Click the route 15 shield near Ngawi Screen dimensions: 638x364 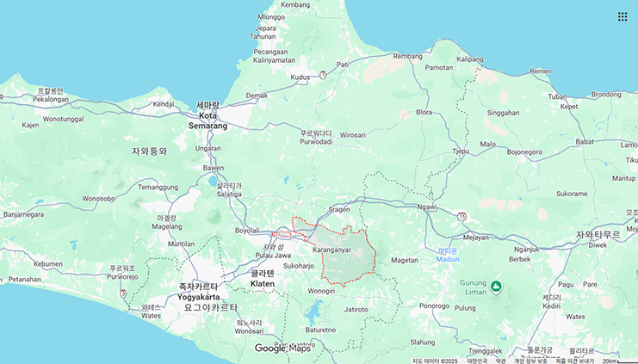pos(461,217)
